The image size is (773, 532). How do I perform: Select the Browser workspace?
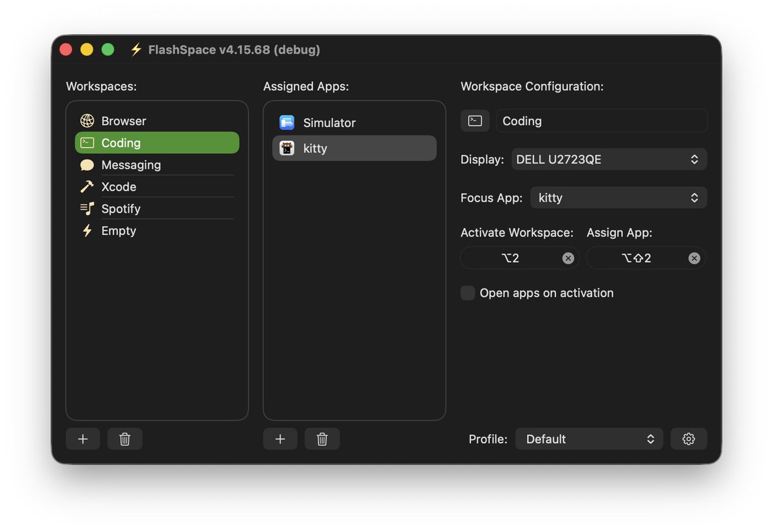(157, 121)
